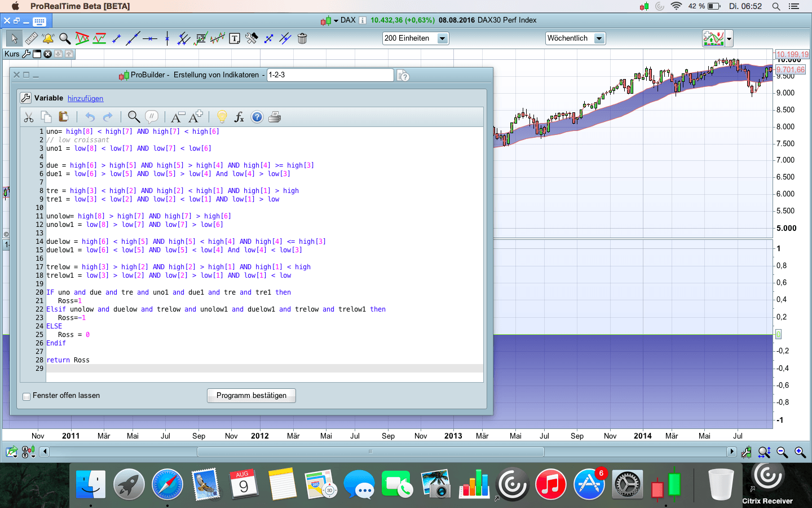Image resolution: width=812 pixels, height=508 pixels.
Task: Click the trash can delete-objects icon
Action: click(302, 38)
